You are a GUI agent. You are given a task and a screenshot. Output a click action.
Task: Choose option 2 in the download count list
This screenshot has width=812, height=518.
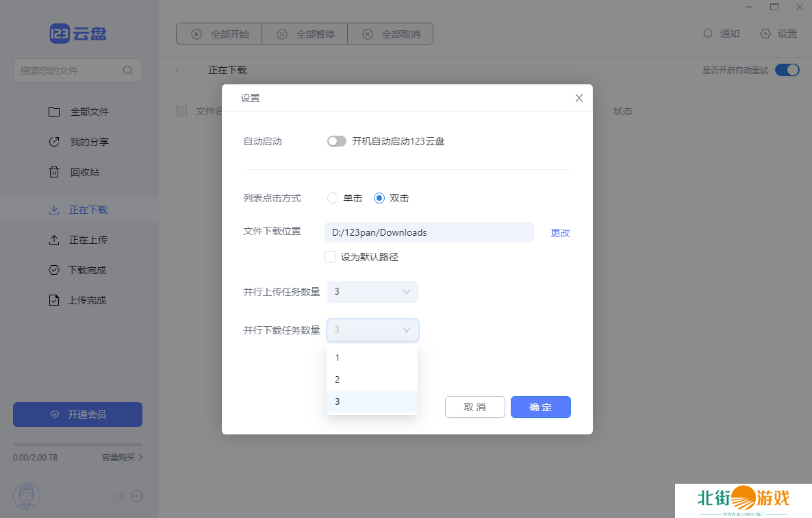click(x=372, y=380)
